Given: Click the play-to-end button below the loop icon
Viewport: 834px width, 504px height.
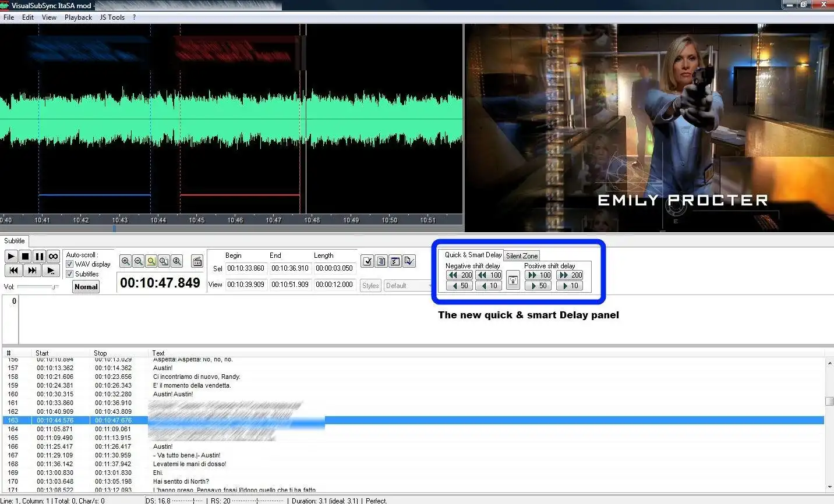Looking at the screenshot, I should (51, 270).
